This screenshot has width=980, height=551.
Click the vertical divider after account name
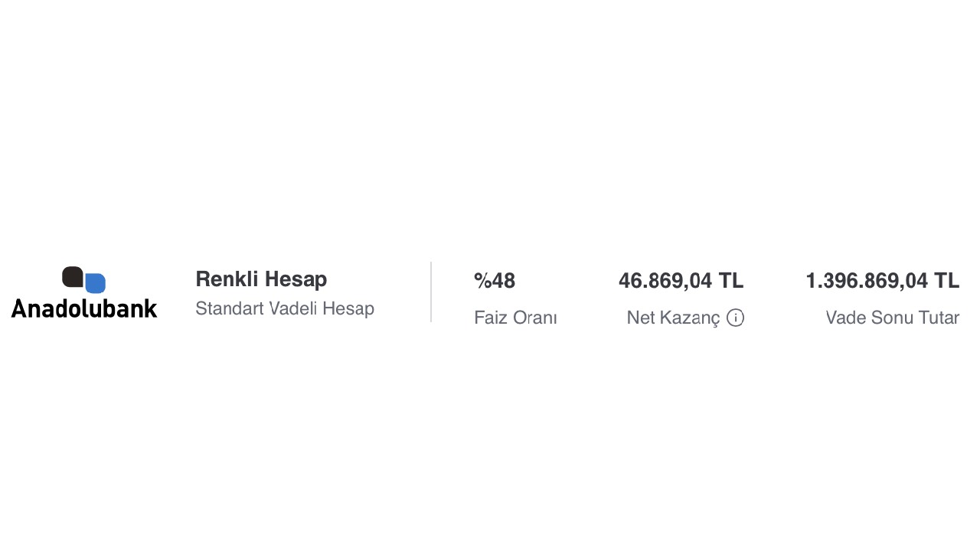[x=431, y=292]
